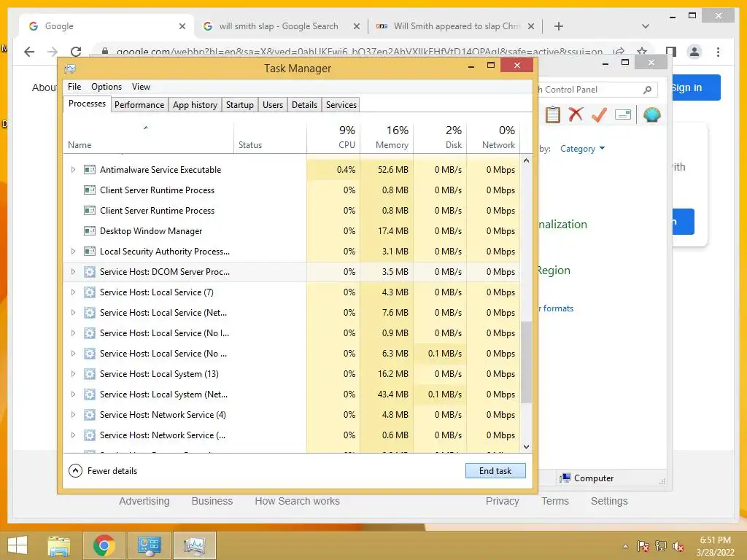
Task: Switch to the Users tab
Action: [x=273, y=105]
